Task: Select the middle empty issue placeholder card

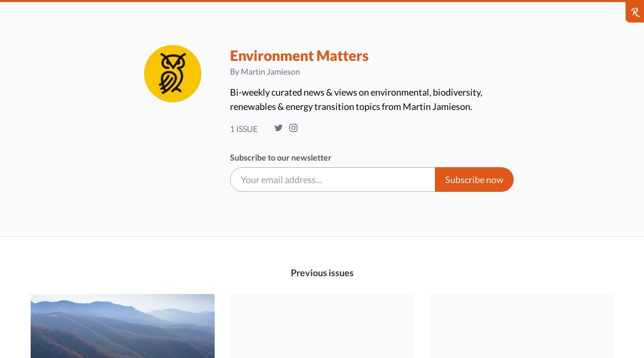Action: (322, 326)
